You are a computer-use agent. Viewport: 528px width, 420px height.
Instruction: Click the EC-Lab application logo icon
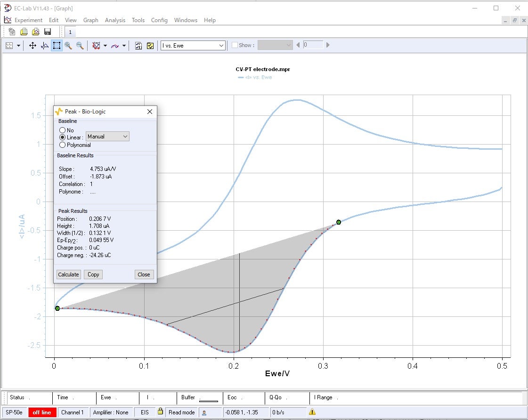coord(8,8)
